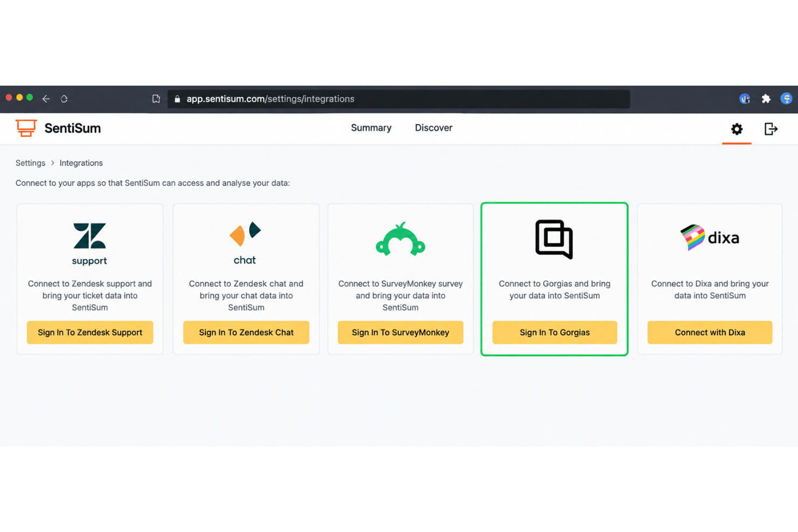Close the window with red button
Image resolution: width=798 pixels, height=532 pixels.
point(9,98)
